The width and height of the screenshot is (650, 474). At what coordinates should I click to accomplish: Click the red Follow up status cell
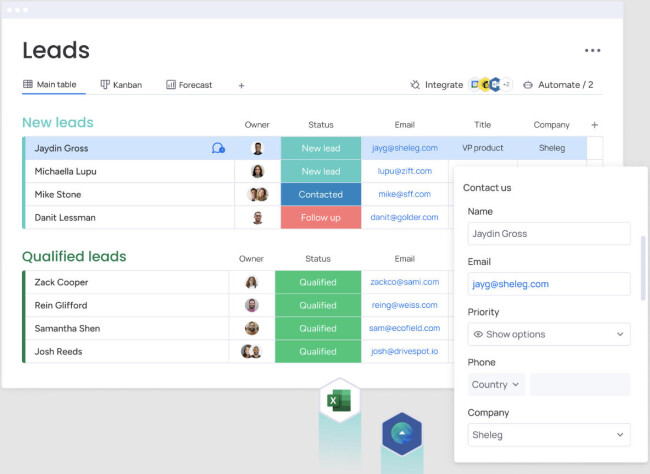tap(320, 217)
